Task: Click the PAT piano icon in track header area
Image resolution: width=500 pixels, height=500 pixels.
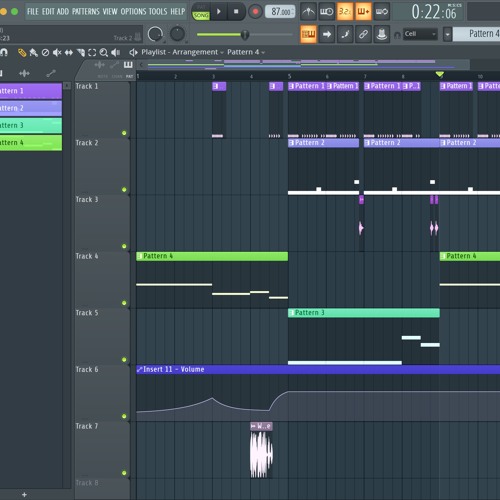Action: tap(128, 65)
